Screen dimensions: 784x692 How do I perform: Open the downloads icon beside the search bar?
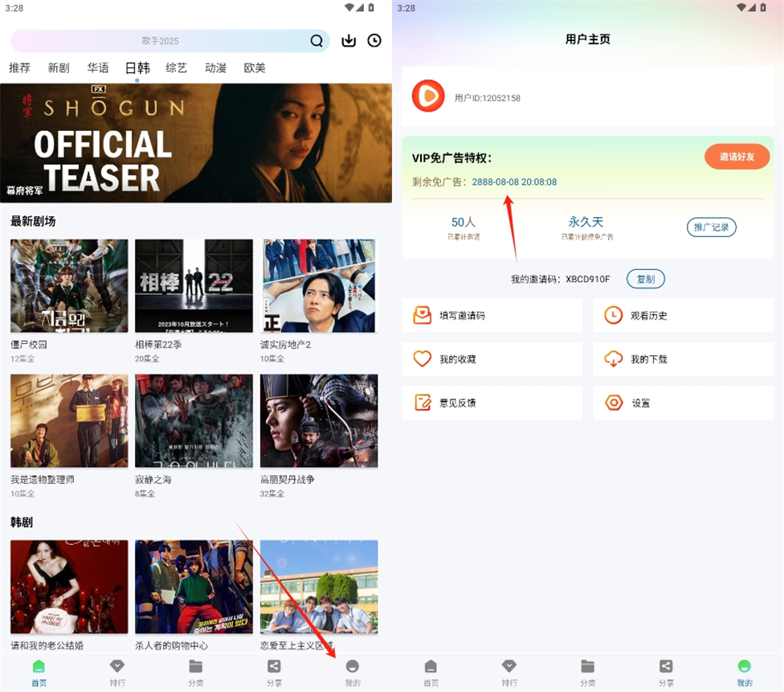tap(349, 40)
